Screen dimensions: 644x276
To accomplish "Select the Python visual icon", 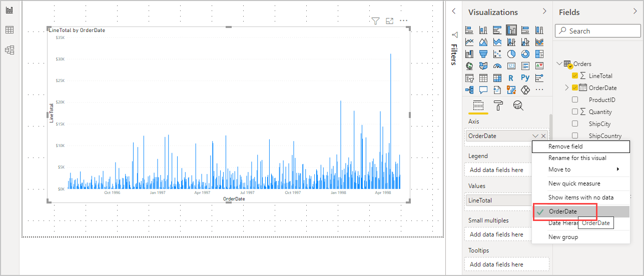I will coord(525,78).
